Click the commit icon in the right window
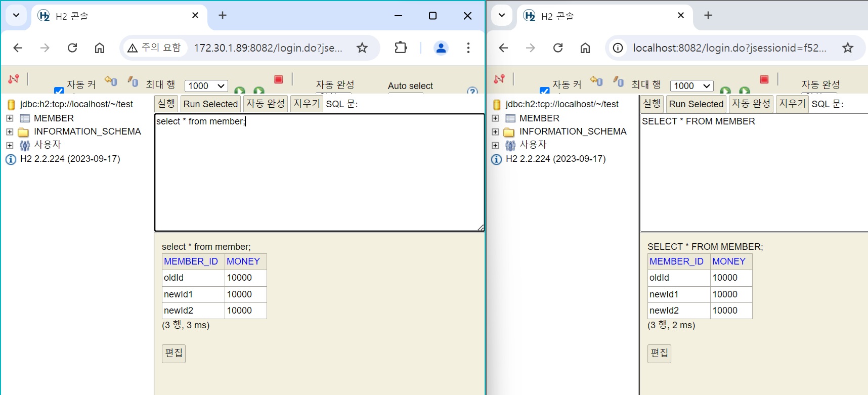 tap(619, 80)
